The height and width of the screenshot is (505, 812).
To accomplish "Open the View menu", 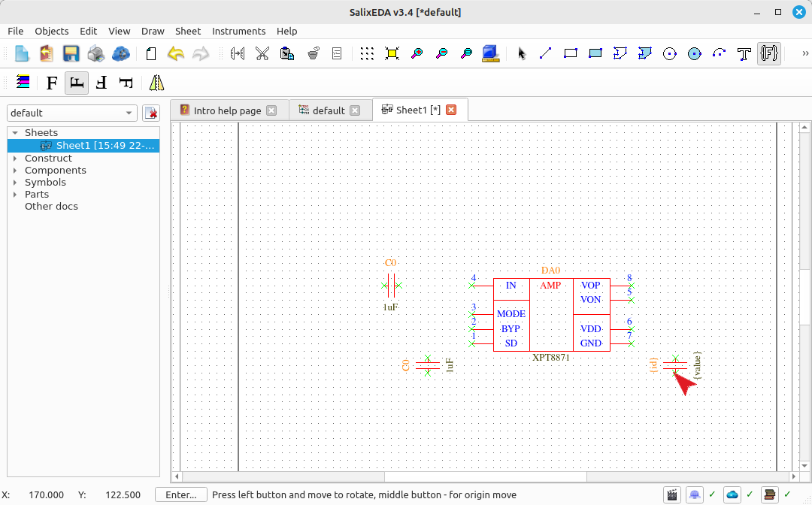I will click(119, 31).
